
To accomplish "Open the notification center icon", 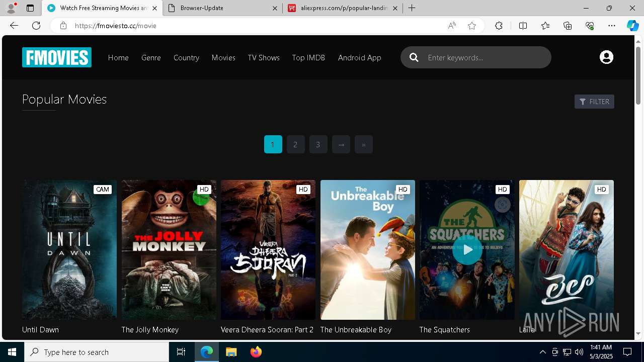I will (627, 352).
